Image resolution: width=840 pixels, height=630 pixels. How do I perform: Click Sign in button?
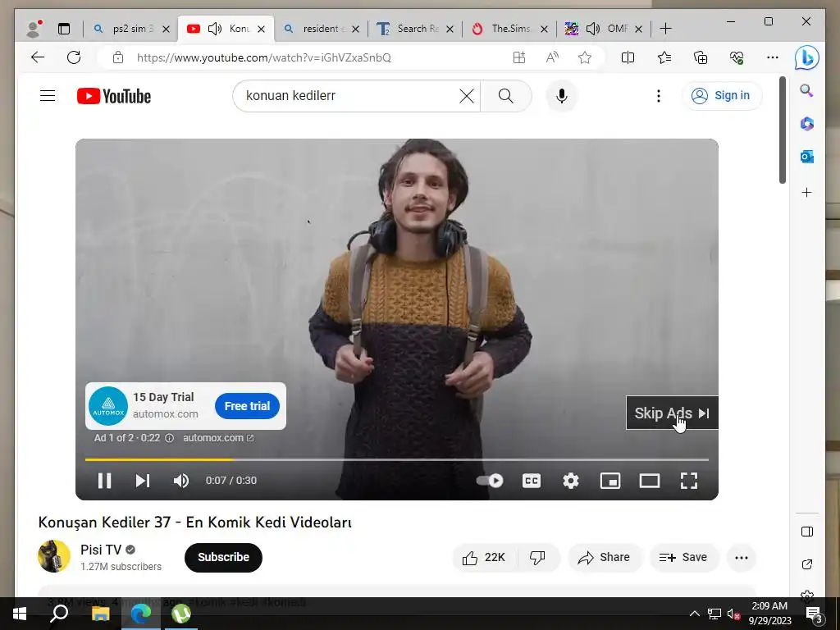(x=722, y=96)
